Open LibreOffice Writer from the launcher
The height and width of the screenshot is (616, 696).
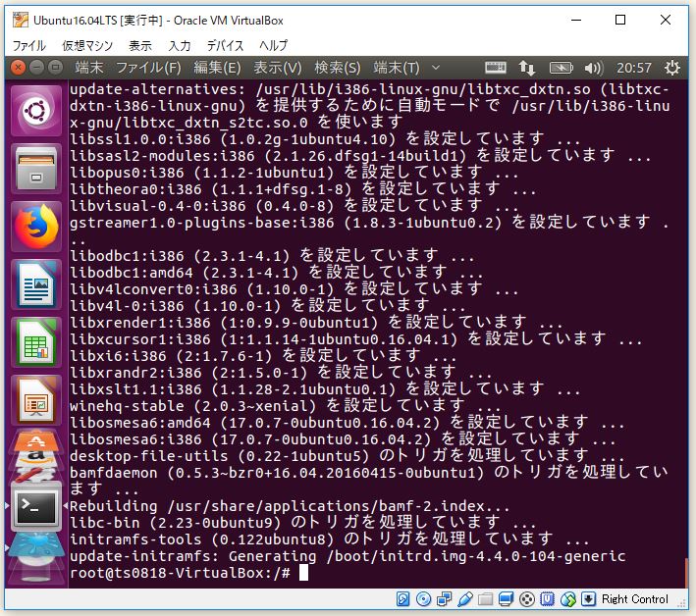point(36,284)
